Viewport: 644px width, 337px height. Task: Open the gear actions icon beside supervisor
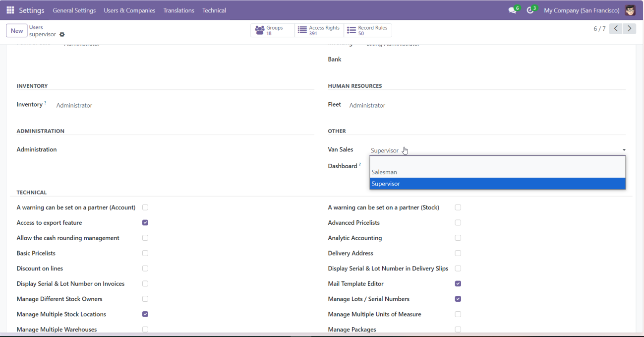62,35
